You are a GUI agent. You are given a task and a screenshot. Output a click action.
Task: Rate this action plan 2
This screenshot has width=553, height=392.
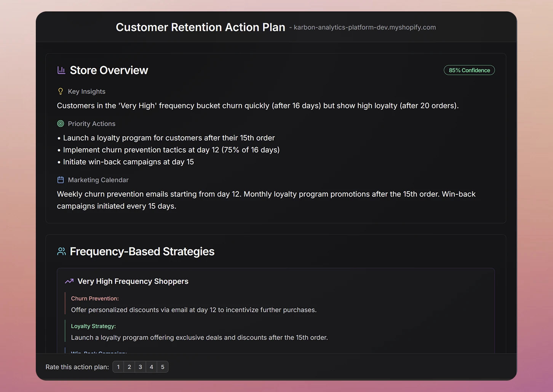pos(129,367)
